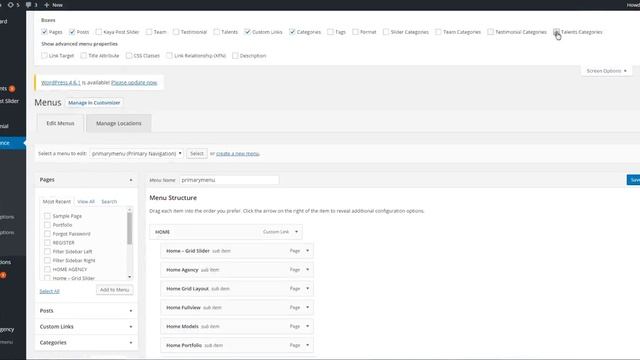Click the Add to Menu button
The image size is (640, 360).
click(115, 290)
